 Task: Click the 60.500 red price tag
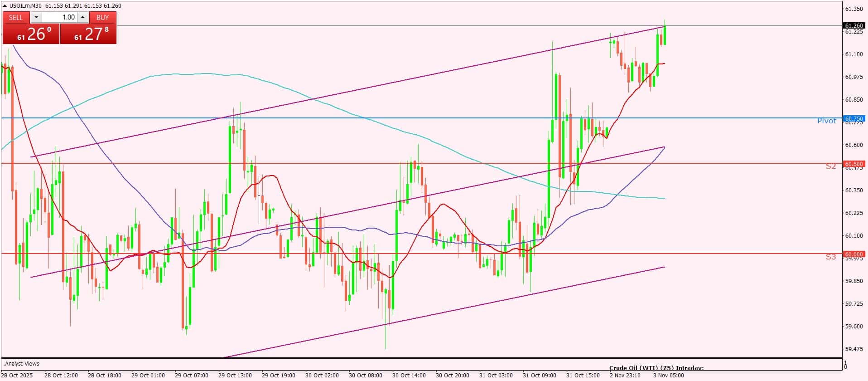854,164
